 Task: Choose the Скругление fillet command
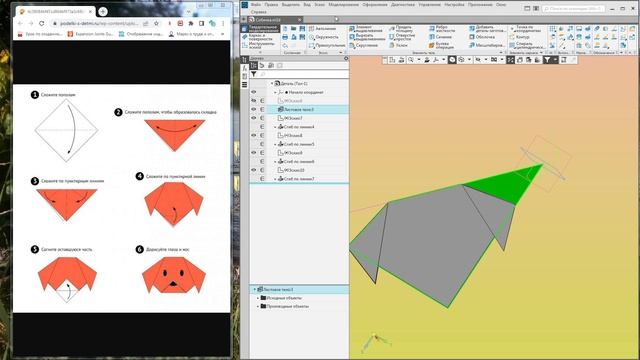(363, 46)
